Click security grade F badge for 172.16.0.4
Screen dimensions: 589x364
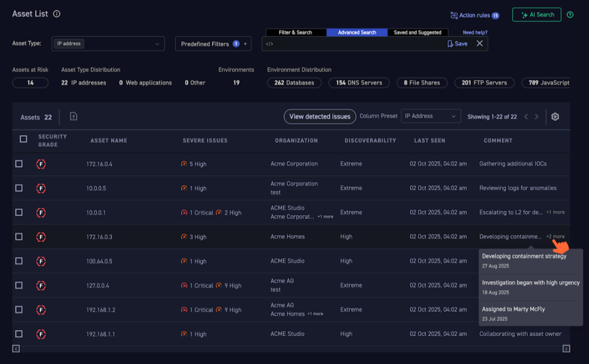pos(41,164)
